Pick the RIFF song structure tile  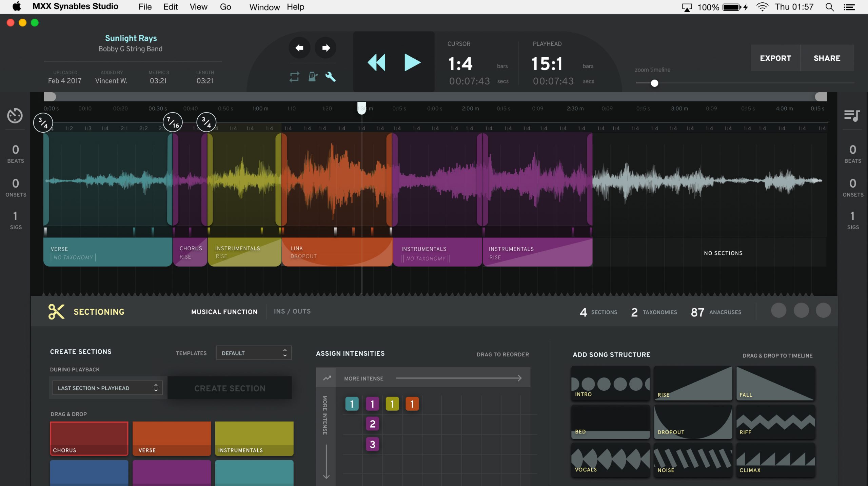coord(775,422)
